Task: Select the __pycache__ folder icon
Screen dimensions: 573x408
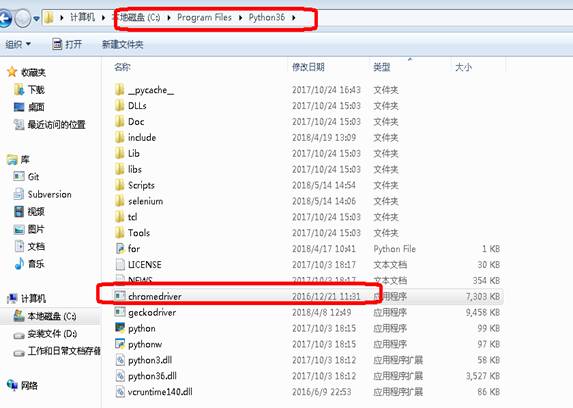Action: tap(119, 90)
